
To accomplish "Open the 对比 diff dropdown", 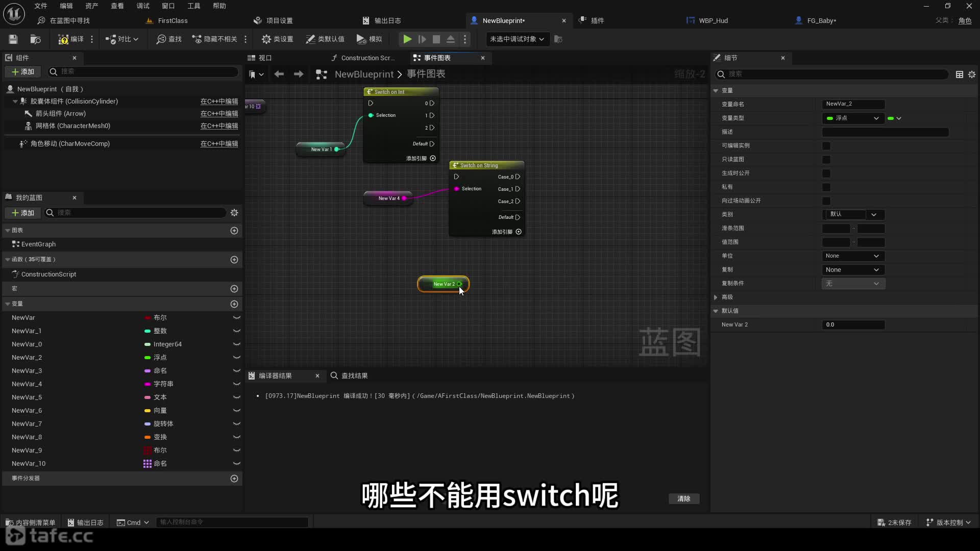I will pos(122,39).
